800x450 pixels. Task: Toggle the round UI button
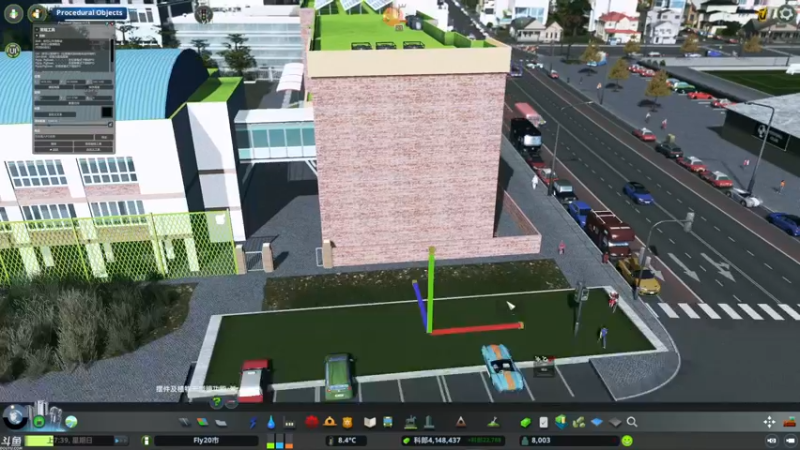(12, 50)
